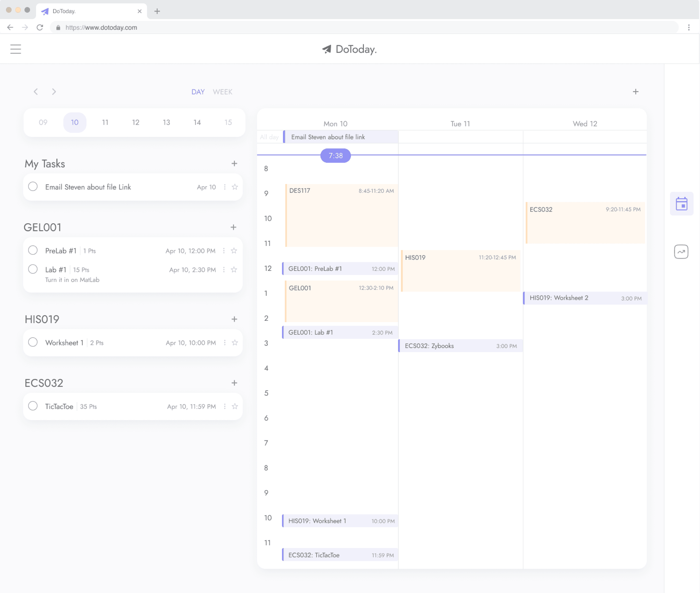This screenshot has height=593, width=700.
Task: Open the calendar view in right sidebar
Action: 681,203
